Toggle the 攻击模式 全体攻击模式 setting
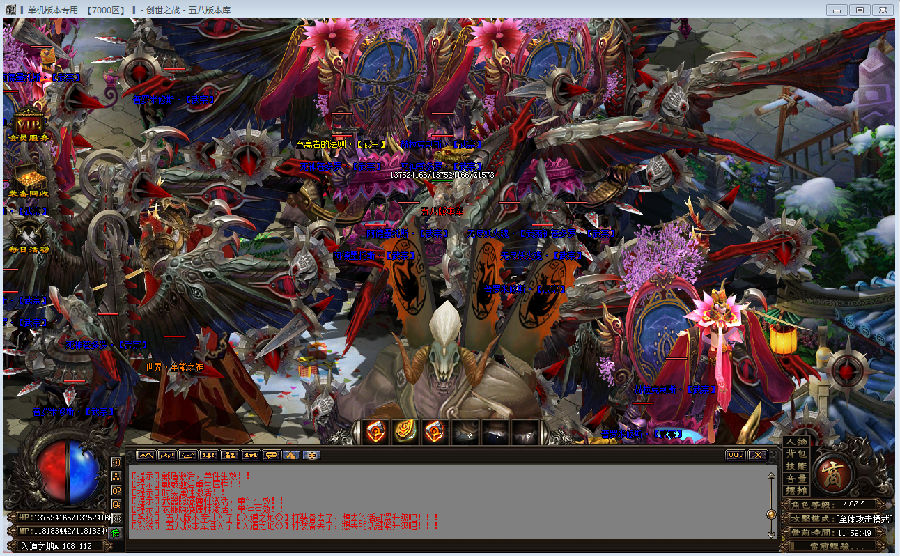This screenshot has width=900, height=556. pyautogui.click(x=839, y=518)
